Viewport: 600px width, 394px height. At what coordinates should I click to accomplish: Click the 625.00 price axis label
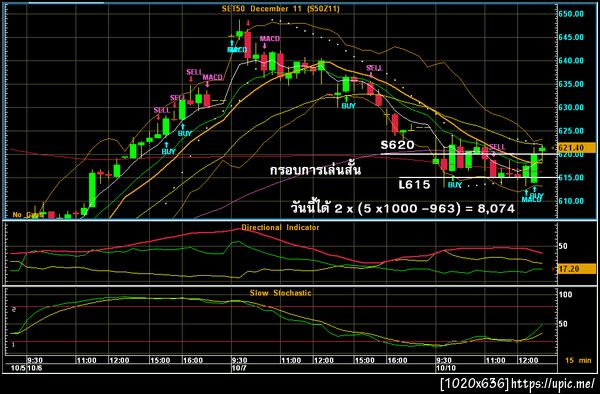pyautogui.click(x=571, y=131)
